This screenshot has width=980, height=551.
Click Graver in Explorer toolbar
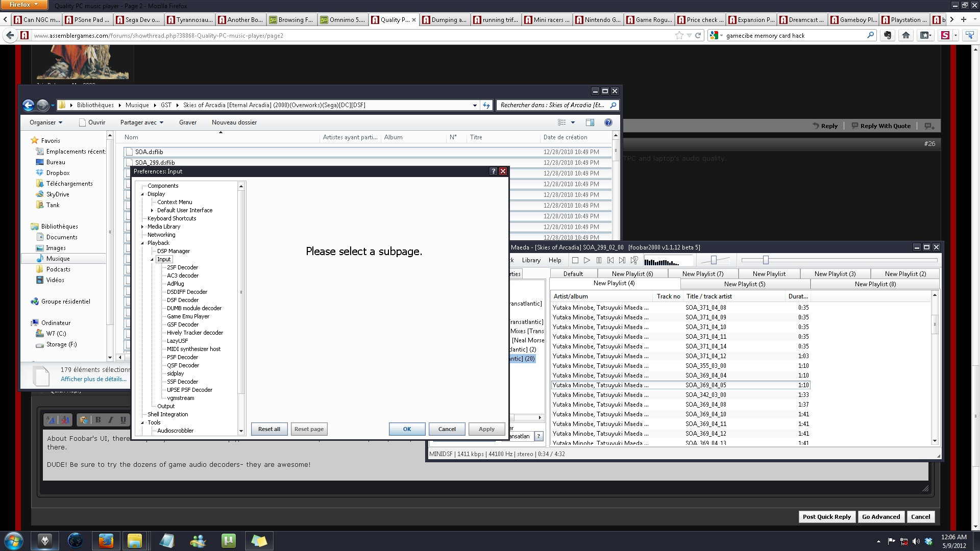pos(188,122)
